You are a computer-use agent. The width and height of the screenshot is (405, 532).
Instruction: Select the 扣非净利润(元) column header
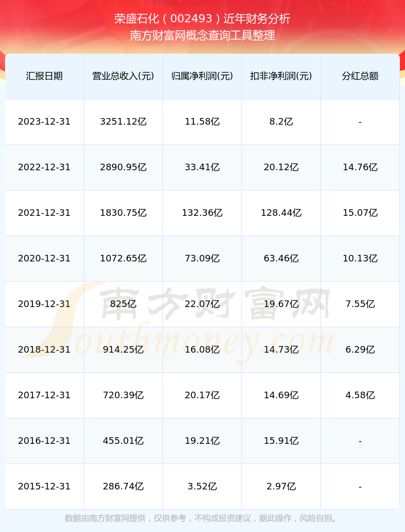(281, 76)
